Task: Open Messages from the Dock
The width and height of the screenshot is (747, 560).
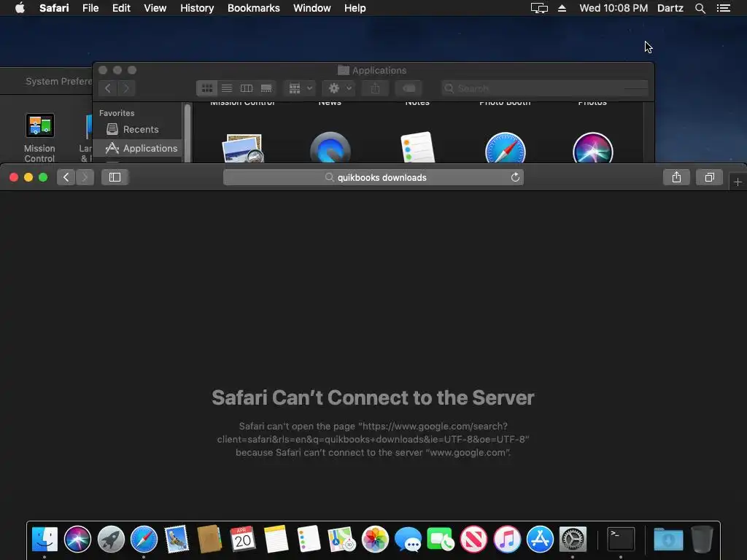Action: pyautogui.click(x=408, y=540)
